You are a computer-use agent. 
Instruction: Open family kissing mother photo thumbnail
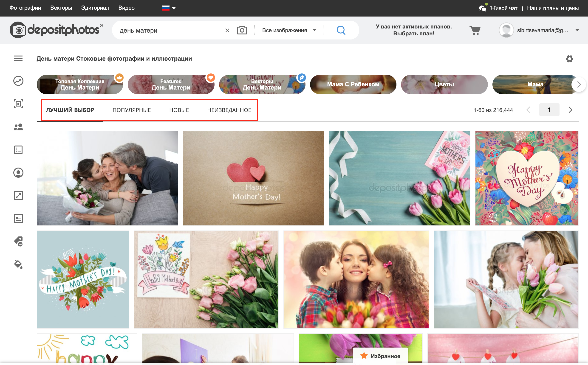[x=107, y=178]
